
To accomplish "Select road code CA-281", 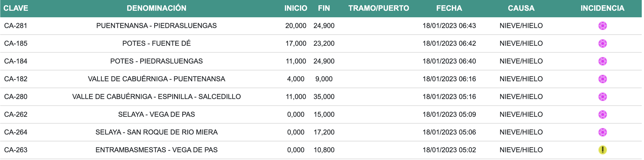I will (x=16, y=26).
